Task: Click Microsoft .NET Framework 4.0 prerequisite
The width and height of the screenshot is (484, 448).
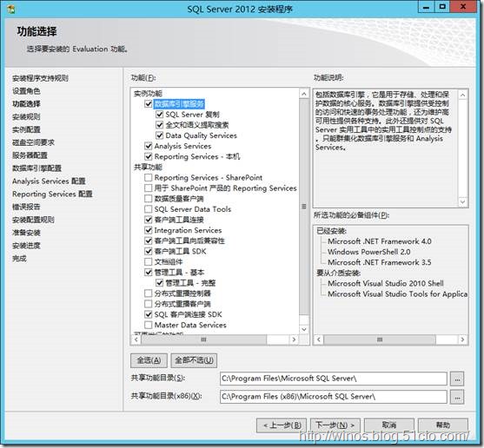Action: tap(380, 241)
